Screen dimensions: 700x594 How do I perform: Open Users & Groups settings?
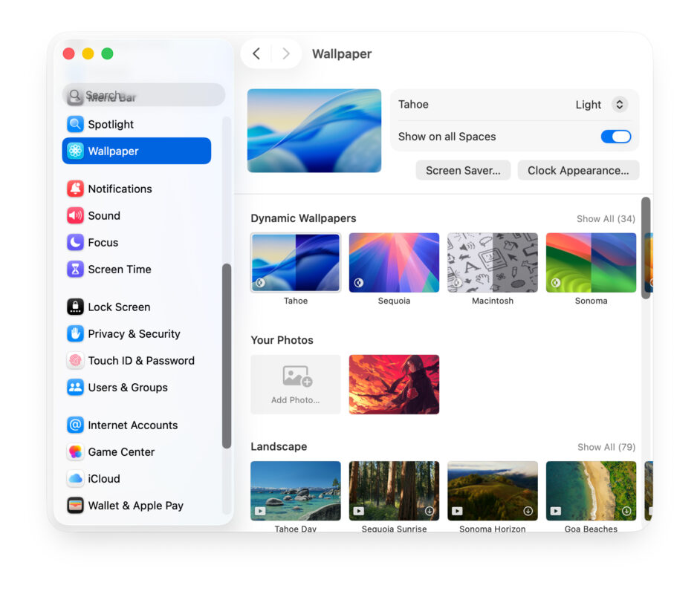(x=137, y=387)
